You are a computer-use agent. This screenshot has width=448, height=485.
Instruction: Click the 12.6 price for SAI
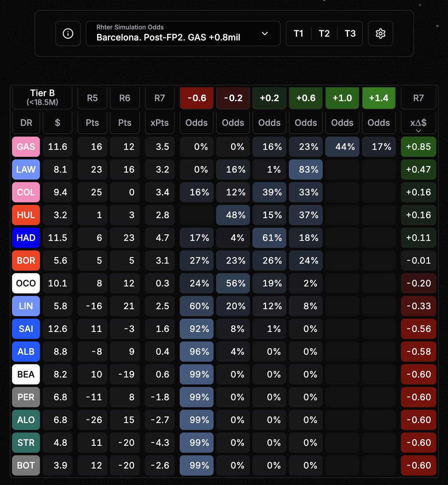point(57,329)
